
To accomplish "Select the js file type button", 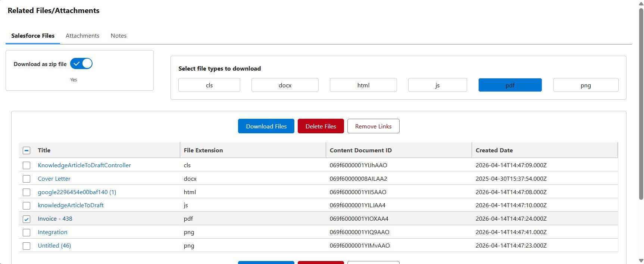I will coord(437,85).
